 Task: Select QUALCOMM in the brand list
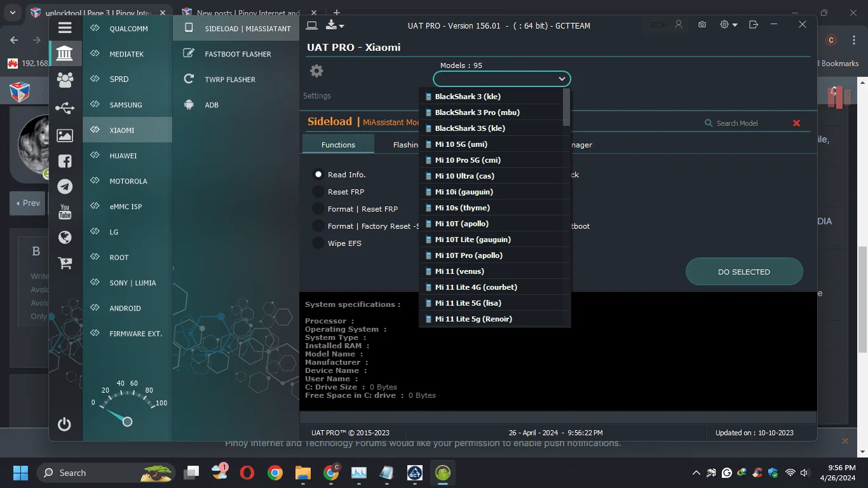tap(127, 29)
